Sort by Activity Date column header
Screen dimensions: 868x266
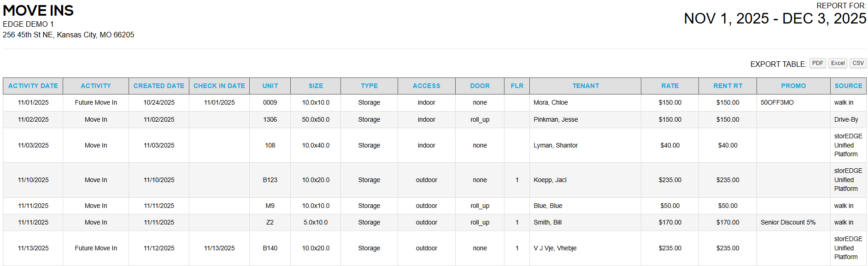[x=33, y=86]
